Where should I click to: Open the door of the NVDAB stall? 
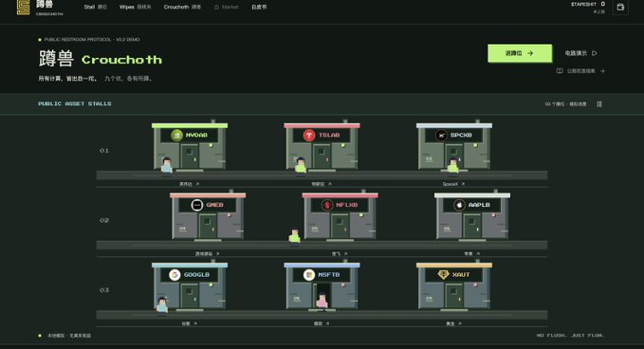point(190,157)
